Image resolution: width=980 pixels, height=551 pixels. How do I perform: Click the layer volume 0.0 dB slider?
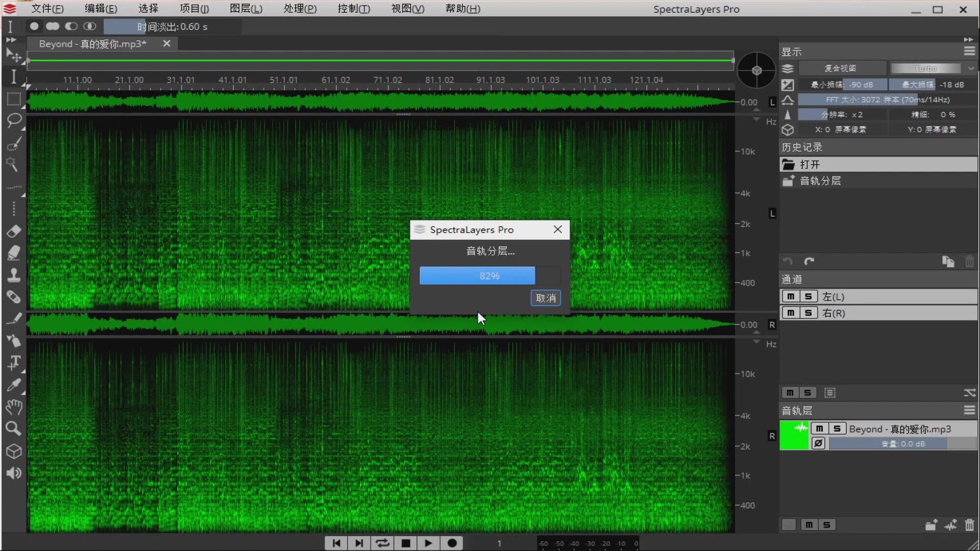click(902, 444)
